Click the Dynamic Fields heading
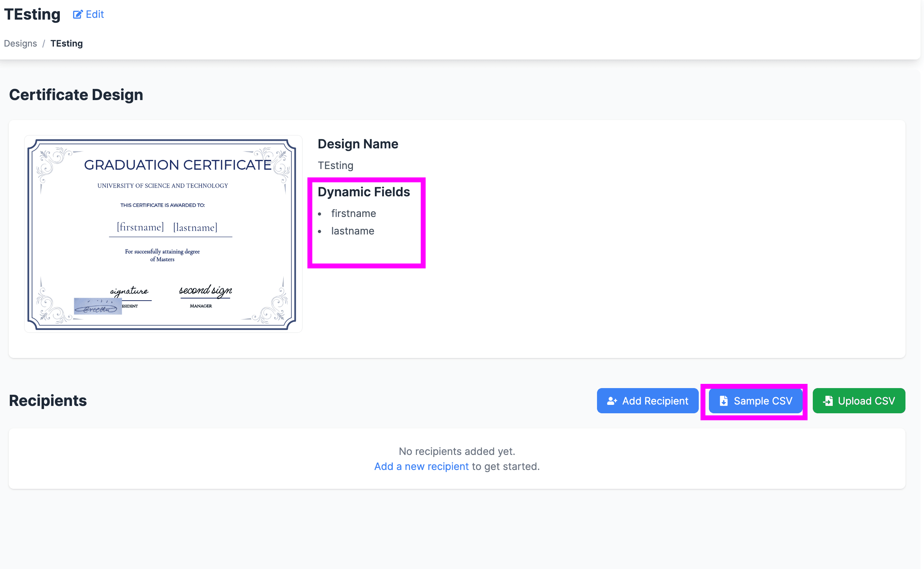This screenshot has height=569, width=924. point(363,192)
